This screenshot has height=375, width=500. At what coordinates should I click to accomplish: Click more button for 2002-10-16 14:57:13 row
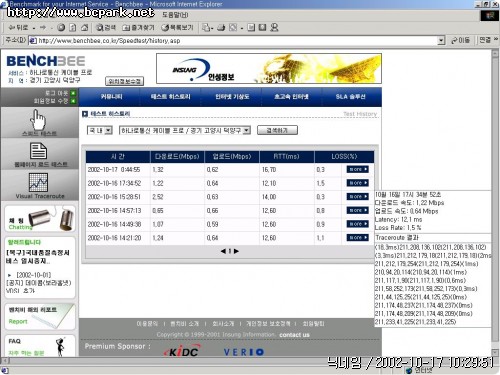click(x=357, y=210)
